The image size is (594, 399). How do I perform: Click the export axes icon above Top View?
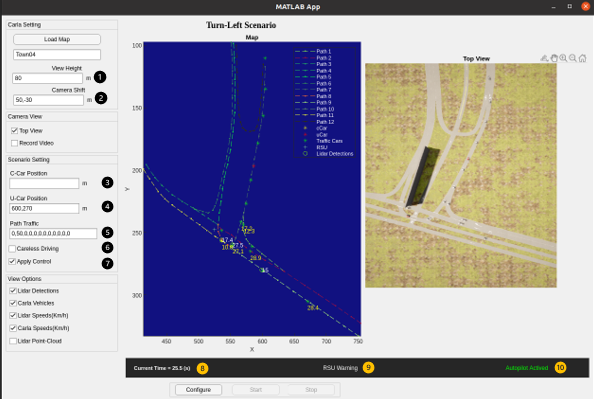pyautogui.click(x=544, y=58)
